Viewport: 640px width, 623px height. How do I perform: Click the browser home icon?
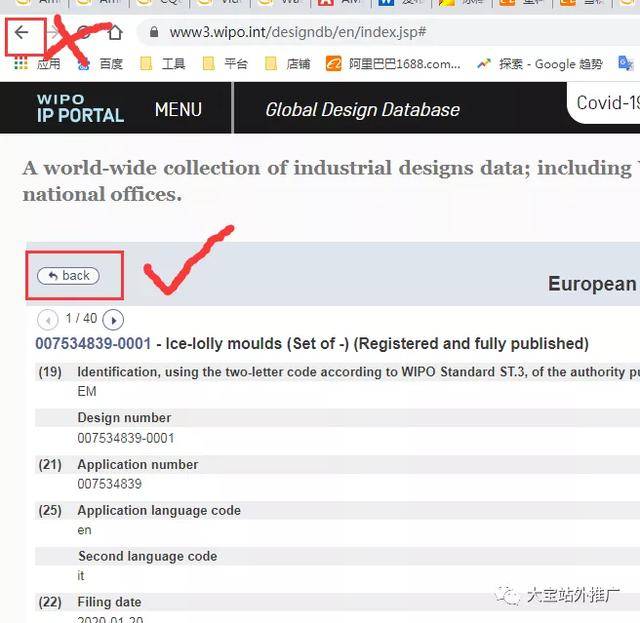pos(115,33)
